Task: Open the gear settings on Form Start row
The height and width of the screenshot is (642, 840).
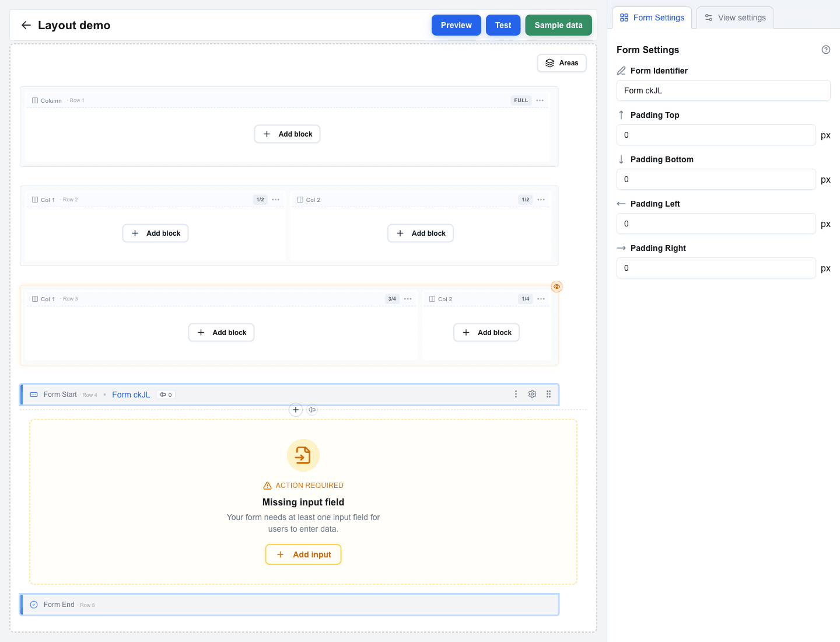Action: click(532, 394)
